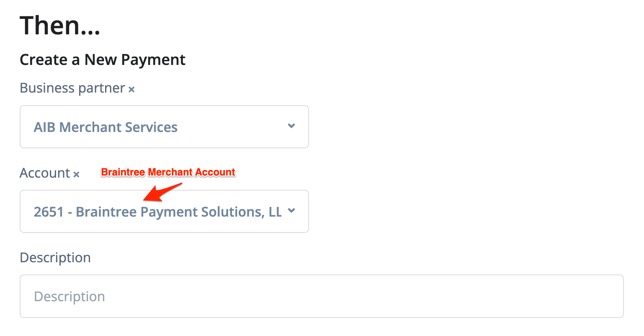Click the red Braintree Merchant Account annotation
Screen dimensions: 644x336
(168, 172)
